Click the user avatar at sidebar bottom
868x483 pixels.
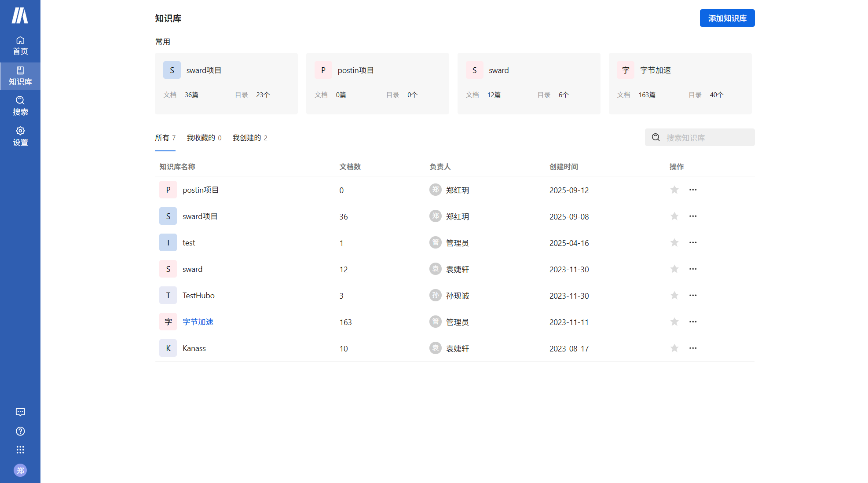20,470
